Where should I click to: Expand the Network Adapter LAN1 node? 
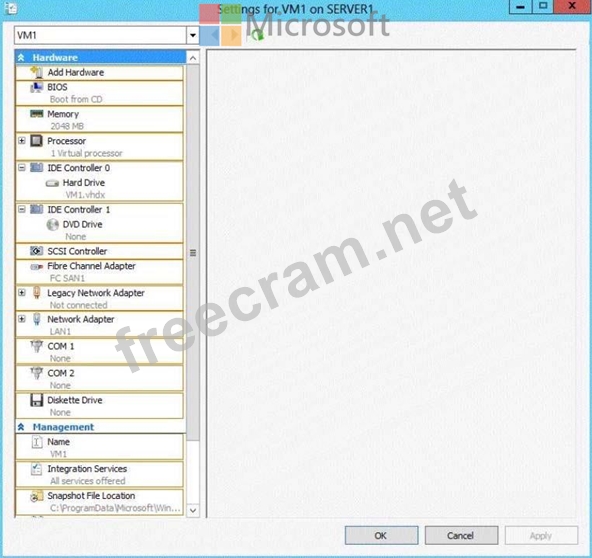pyautogui.click(x=22, y=319)
